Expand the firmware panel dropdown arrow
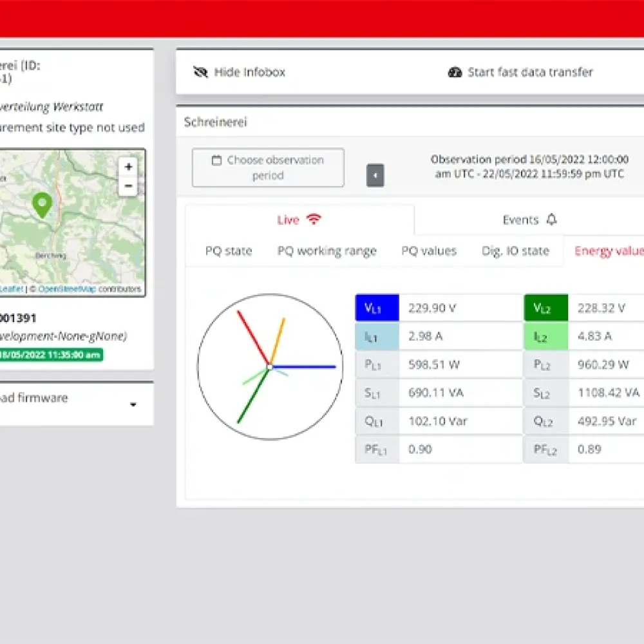644x644 pixels. pyautogui.click(x=133, y=404)
